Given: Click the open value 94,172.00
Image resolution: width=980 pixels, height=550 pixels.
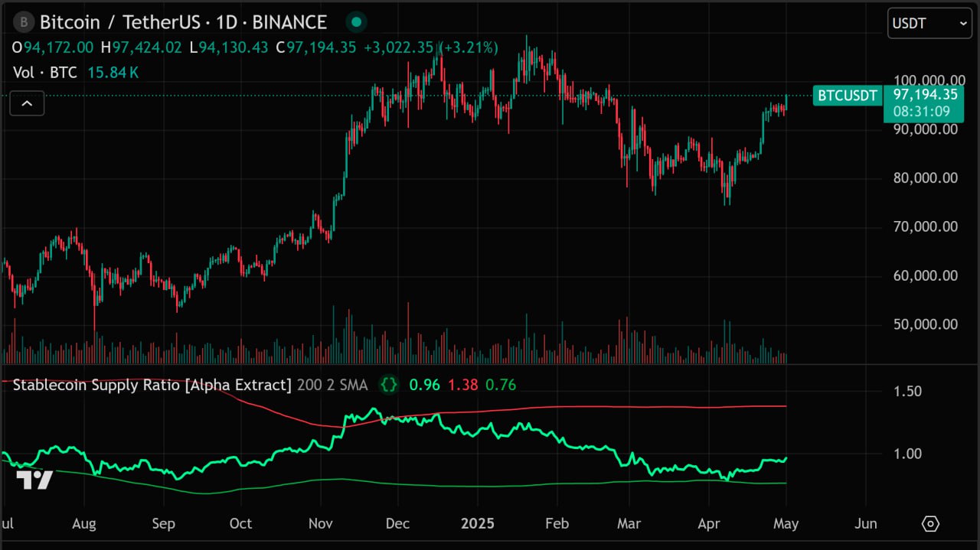Looking at the screenshot, I should [x=58, y=47].
